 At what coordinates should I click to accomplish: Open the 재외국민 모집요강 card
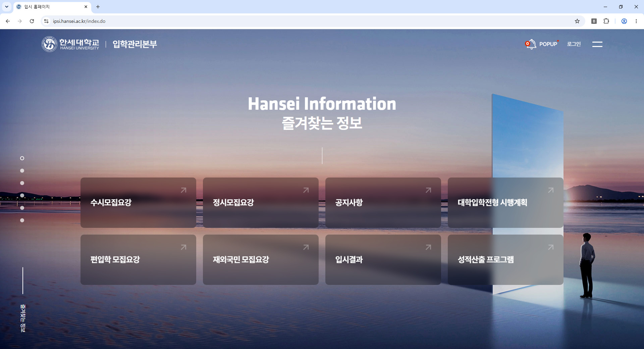261,260
